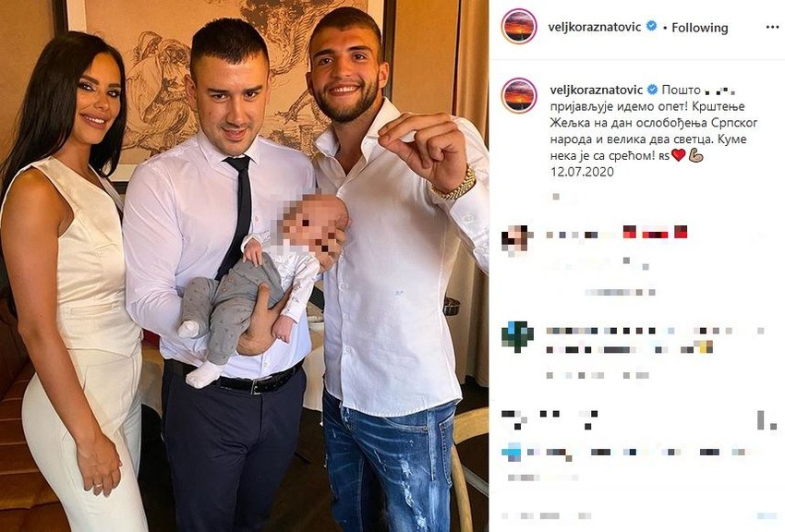Click the verified badge beside the caption username

click(x=652, y=91)
